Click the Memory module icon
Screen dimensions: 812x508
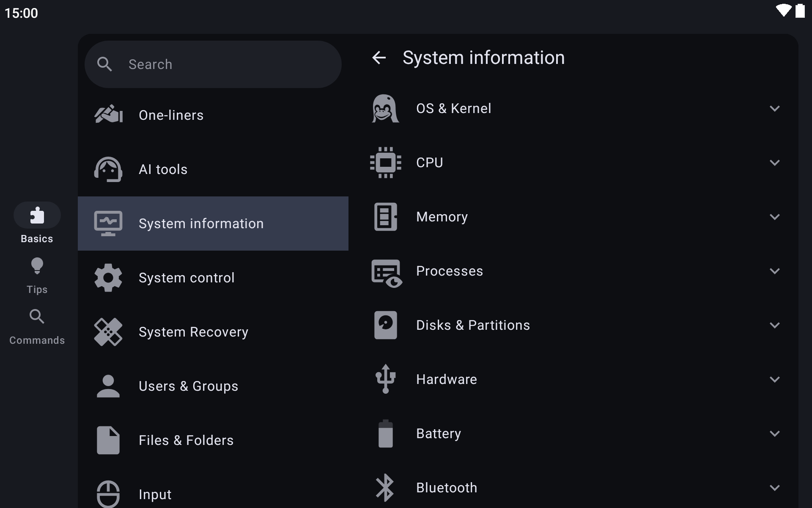click(386, 217)
